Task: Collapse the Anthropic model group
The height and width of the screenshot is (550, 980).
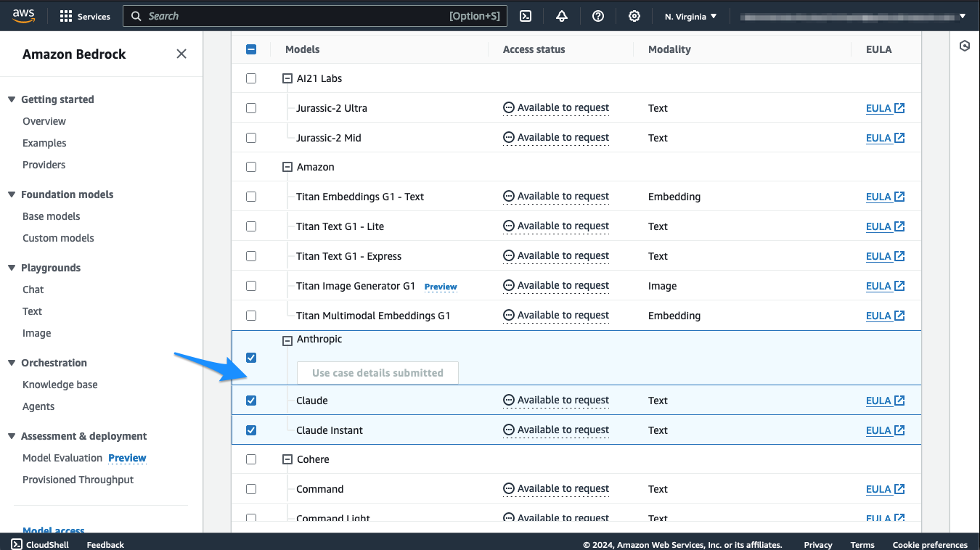Action: click(287, 340)
